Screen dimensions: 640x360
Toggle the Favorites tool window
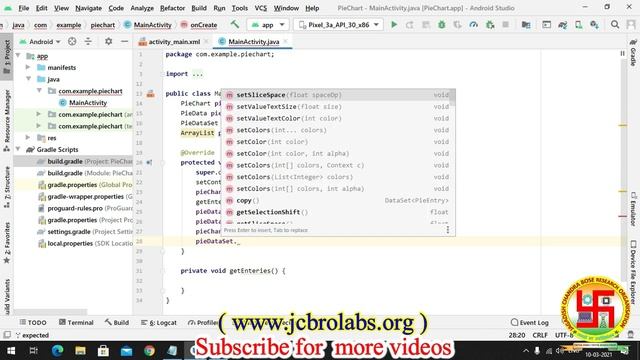(x=7, y=242)
